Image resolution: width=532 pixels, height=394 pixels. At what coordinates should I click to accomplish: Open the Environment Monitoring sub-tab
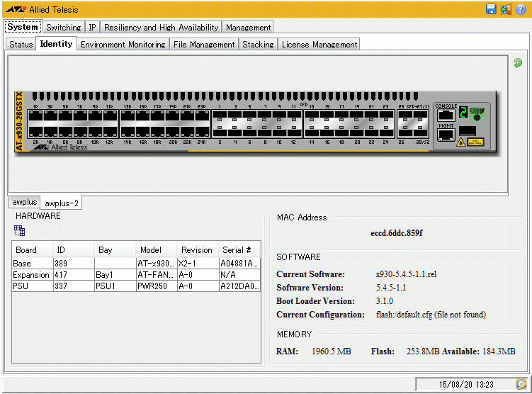(x=123, y=45)
